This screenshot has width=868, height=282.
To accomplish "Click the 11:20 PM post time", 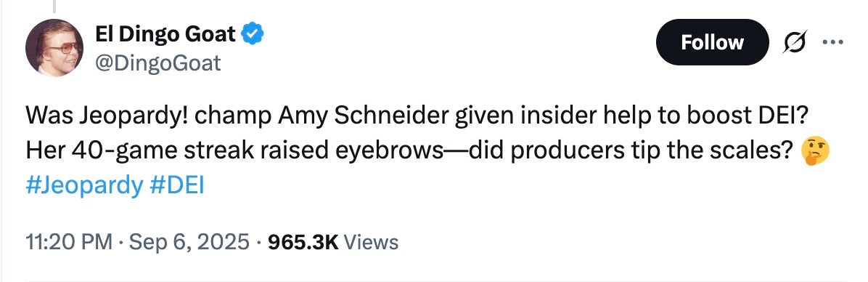I will [69, 242].
